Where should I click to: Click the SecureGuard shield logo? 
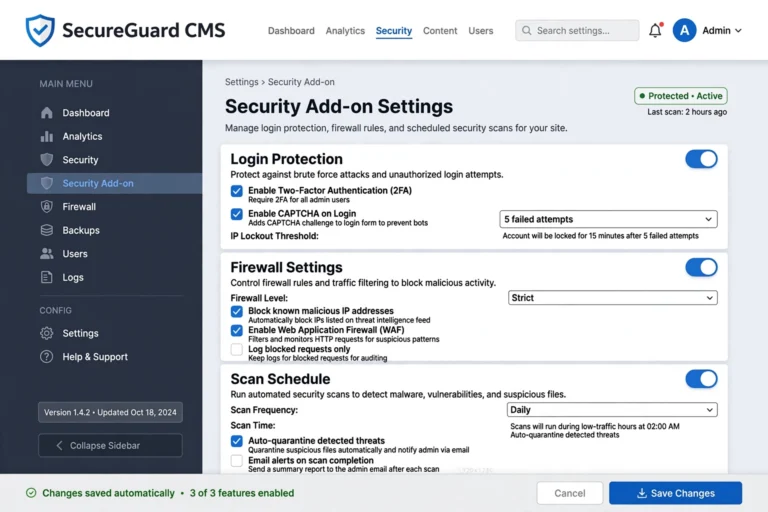(40, 30)
